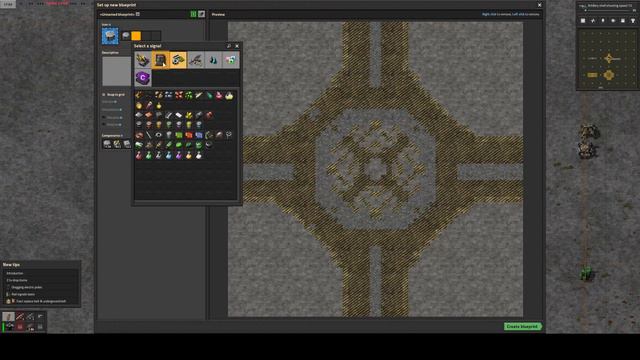
Task: Pick the copper plate signal
Action: click(x=149, y=115)
